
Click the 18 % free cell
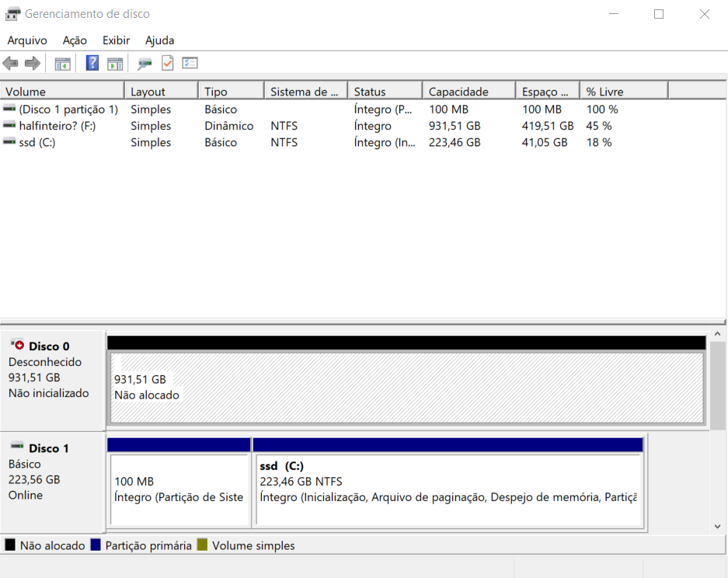tap(599, 142)
